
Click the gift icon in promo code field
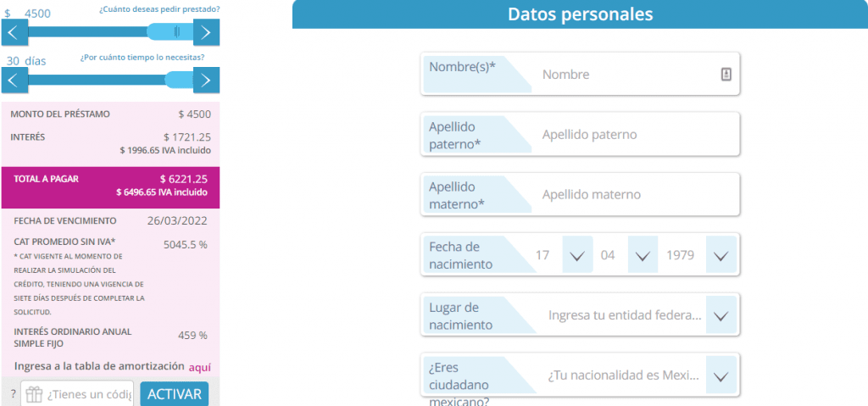[x=34, y=394]
